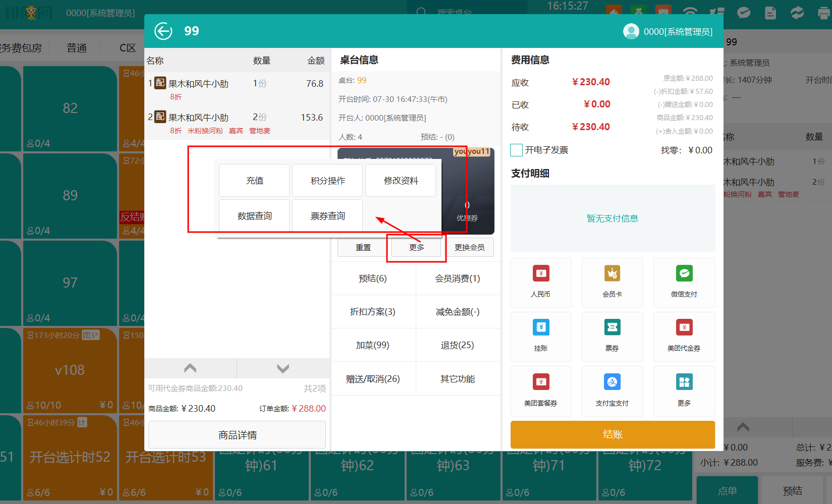Click the 折扣方案(3) discount plan button
Image resolution: width=832 pixels, height=504 pixels.
(x=373, y=312)
